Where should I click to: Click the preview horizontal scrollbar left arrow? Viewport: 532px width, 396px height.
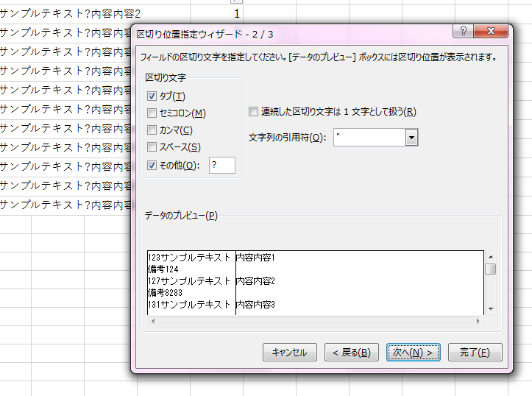coord(152,321)
